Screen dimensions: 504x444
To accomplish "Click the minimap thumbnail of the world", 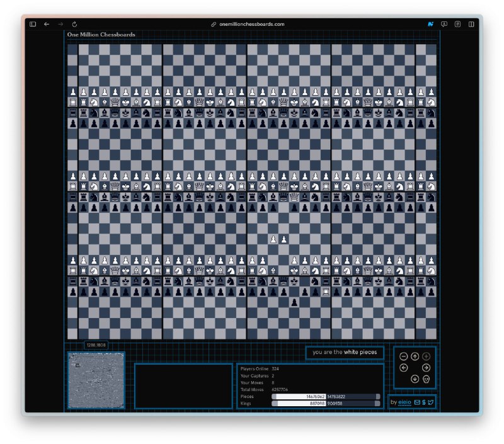I will pos(96,380).
